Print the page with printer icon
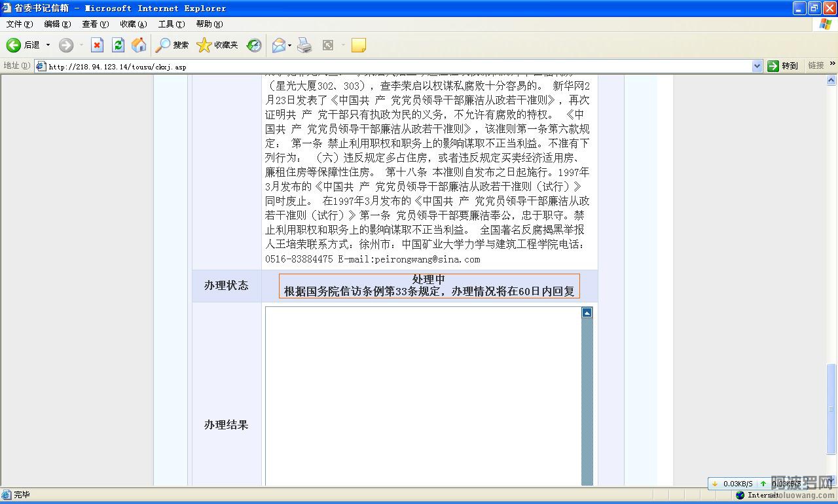This screenshot has width=838, height=504. [304, 45]
